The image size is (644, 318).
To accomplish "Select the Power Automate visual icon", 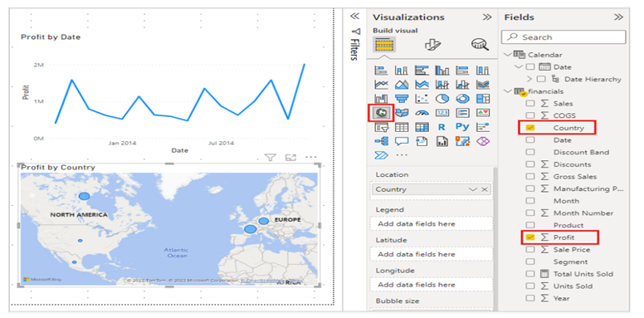I will coord(381,155).
